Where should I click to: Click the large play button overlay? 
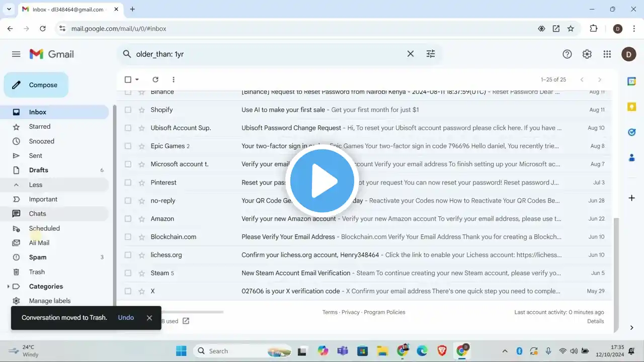tap(322, 181)
